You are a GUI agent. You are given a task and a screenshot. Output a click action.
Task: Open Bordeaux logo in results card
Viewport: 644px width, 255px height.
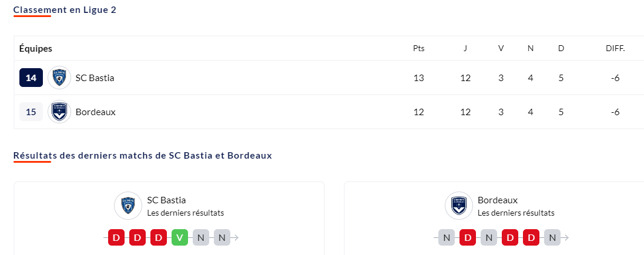click(459, 205)
